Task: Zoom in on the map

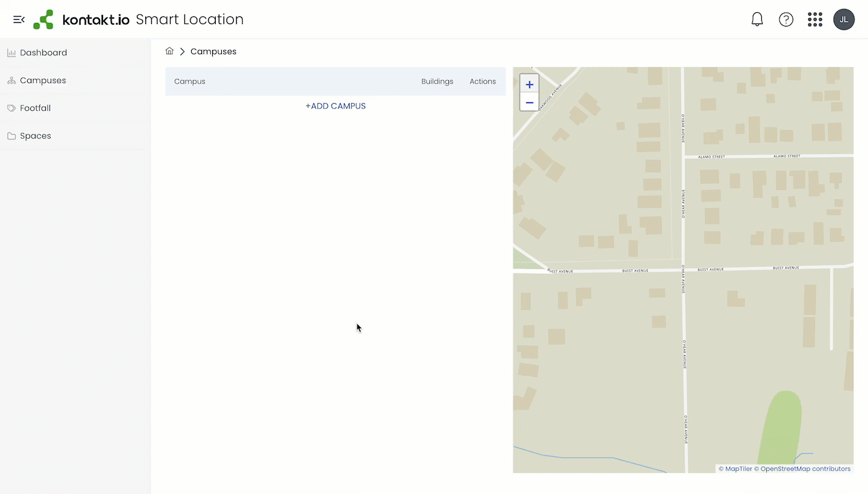Action: (529, 84)
